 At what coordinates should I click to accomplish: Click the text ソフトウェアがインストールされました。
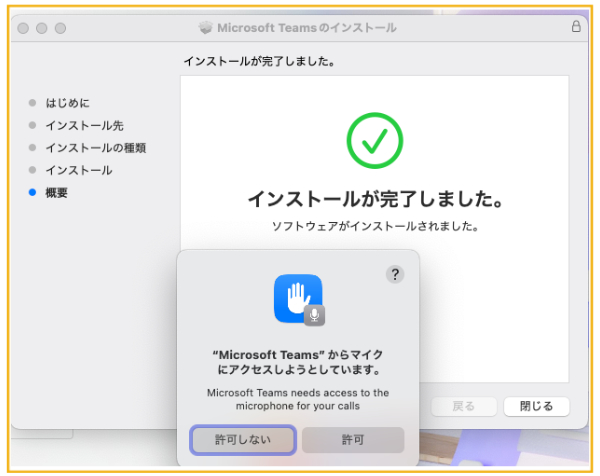[x=375, y=227]
